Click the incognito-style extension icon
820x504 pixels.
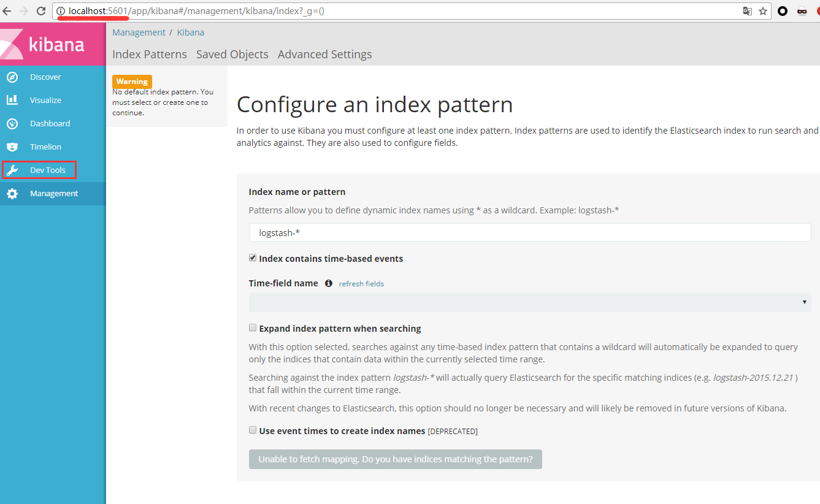[x=802, y=10]
